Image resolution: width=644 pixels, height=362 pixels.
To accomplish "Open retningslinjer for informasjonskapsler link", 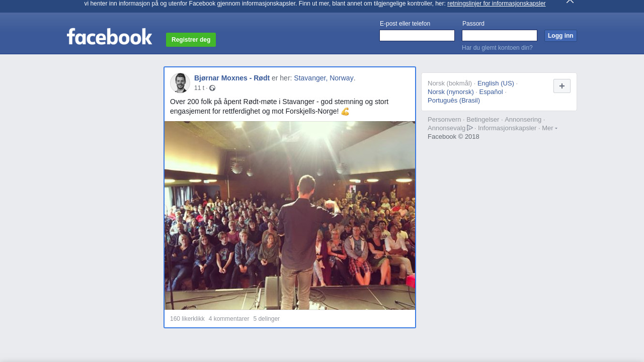I will click(496, 4).
